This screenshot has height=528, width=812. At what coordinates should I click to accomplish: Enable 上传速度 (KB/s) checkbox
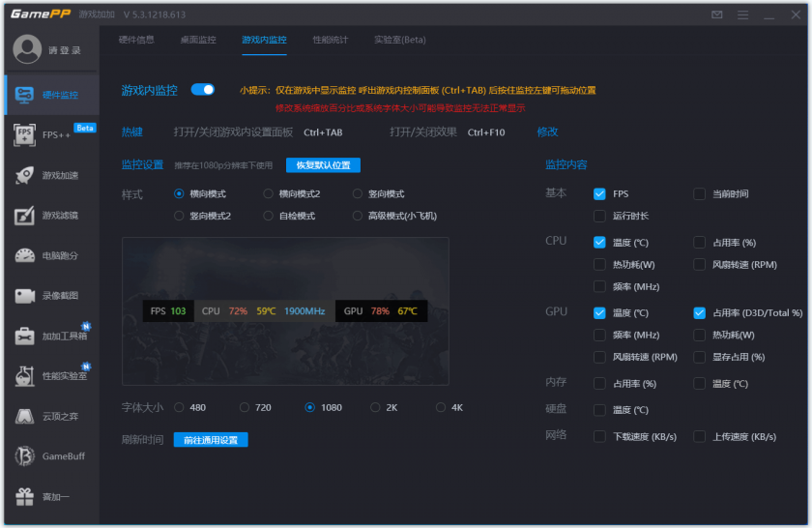[700, 437]
